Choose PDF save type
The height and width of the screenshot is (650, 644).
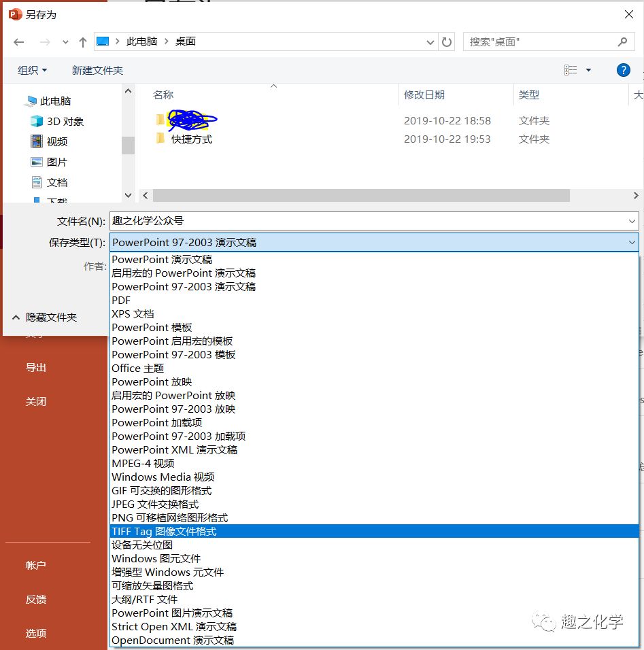click(x=375, y=300)
